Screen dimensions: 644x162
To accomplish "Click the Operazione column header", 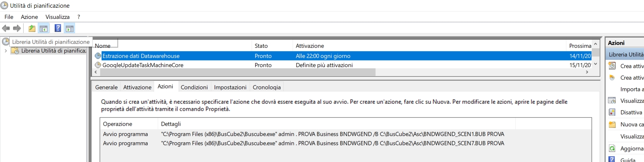I will click(x=129, y=124).
